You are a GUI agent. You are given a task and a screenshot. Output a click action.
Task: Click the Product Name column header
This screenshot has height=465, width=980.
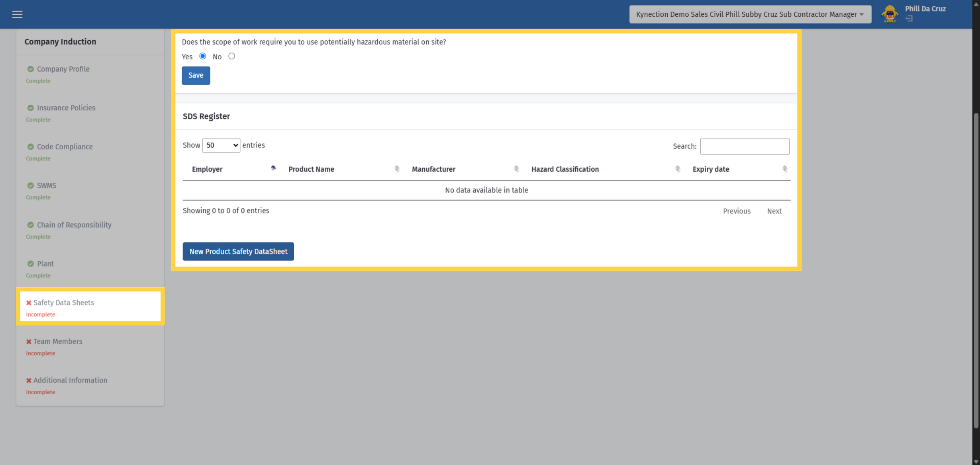point(311,169)
